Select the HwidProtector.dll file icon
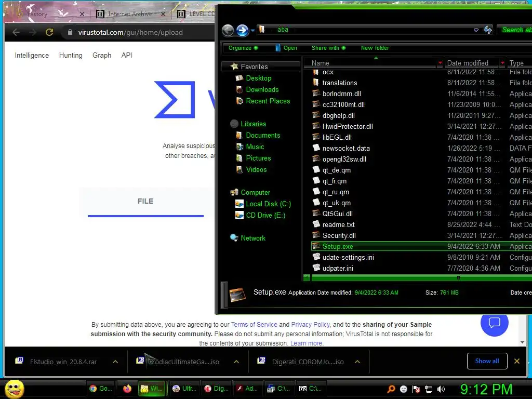Viewport: 532px width, 399px height. [316, 126]
